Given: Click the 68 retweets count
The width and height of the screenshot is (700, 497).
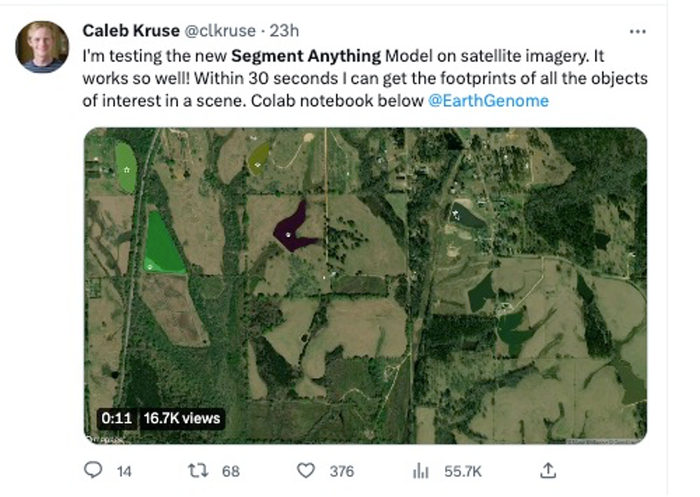Looking at the screenshot, I should click(x=231, y=471).
